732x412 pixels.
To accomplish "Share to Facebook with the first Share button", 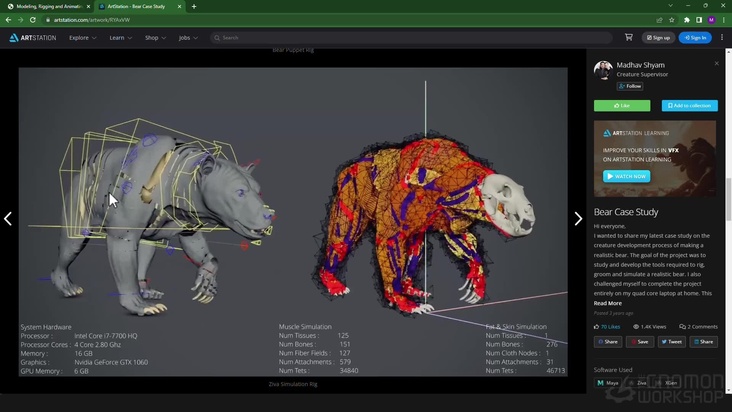I will coord(608,342).
